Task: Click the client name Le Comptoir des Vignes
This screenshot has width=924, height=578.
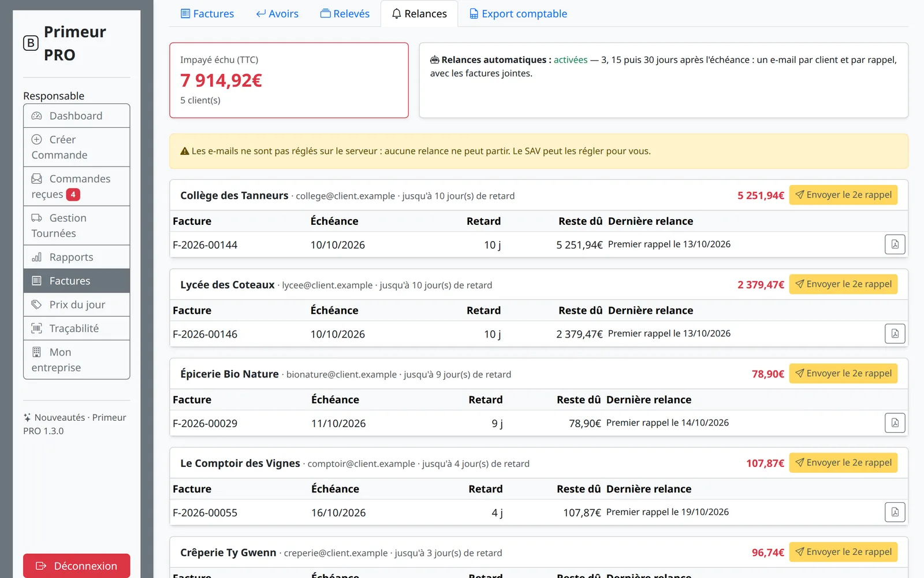Action: pyautogui.click(x=240, y=464)
